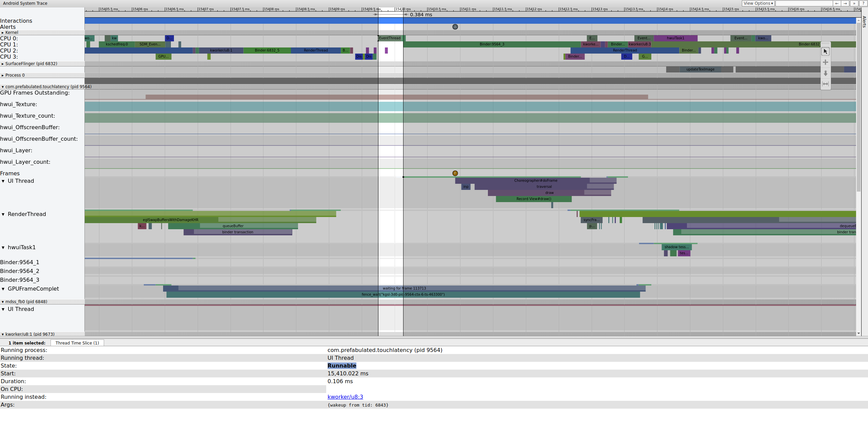Choose the zoom mouse mode tool
Screen dimensions: 868x432
coord(825,73)
